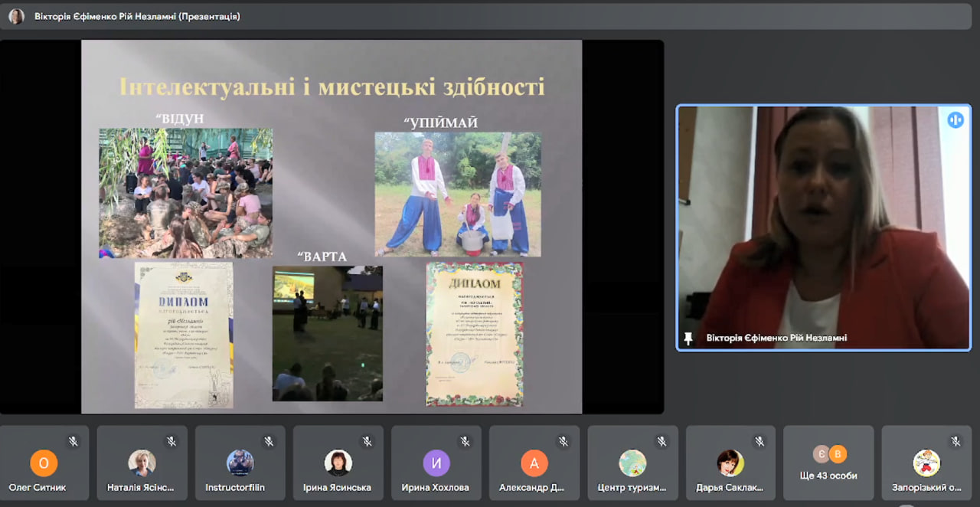Click the Центр туризму map avatar

pos(632,463)
